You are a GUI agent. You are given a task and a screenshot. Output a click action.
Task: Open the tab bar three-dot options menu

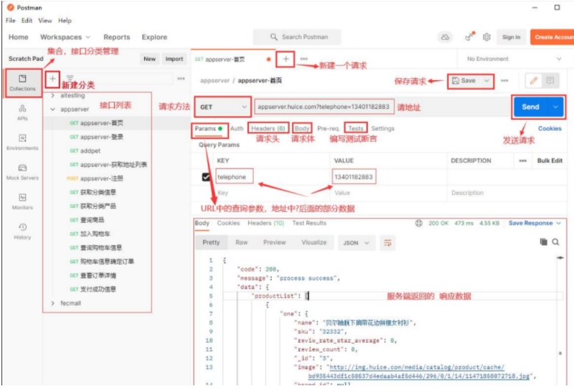tap(304, 59)
